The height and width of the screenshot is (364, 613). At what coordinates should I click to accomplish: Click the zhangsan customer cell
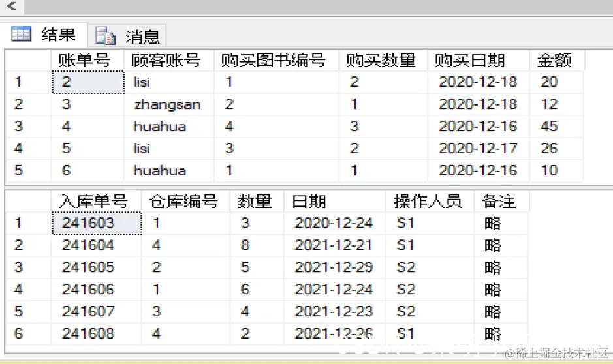[169, 104]
